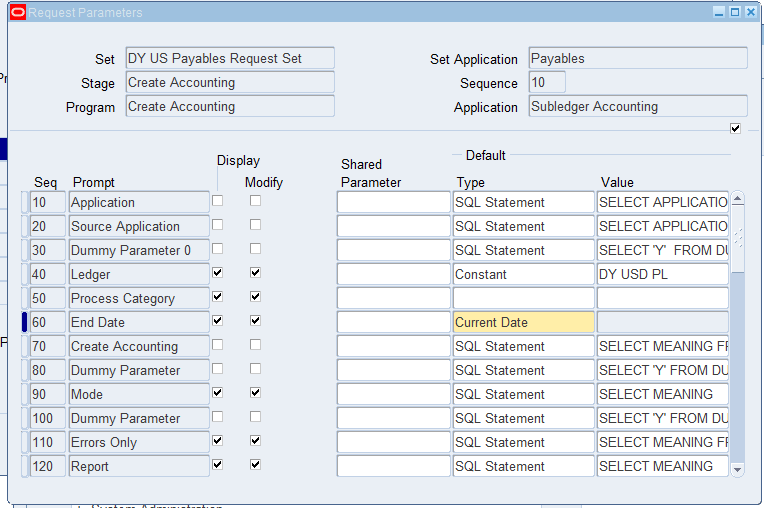
Task: Select the record indicator for seq 10
Action: click(24, 202)
